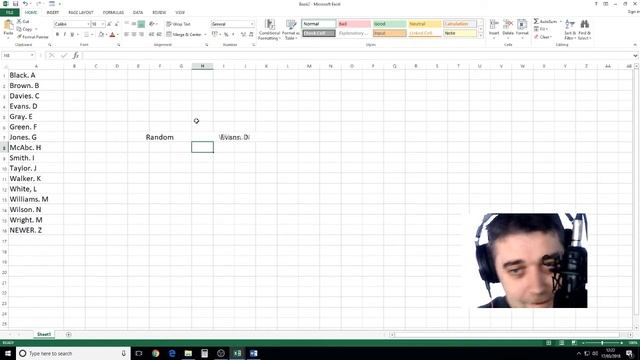
Task: Toggle Bold formatting
Action: [x=57, y=35]
